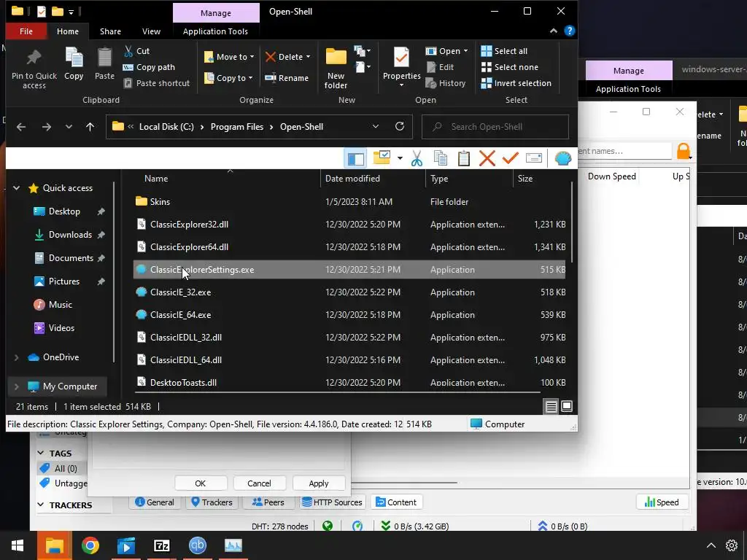747x560 pixels.
Task: Click the Paste ribbon icon
Action: (x=104, y=58)
